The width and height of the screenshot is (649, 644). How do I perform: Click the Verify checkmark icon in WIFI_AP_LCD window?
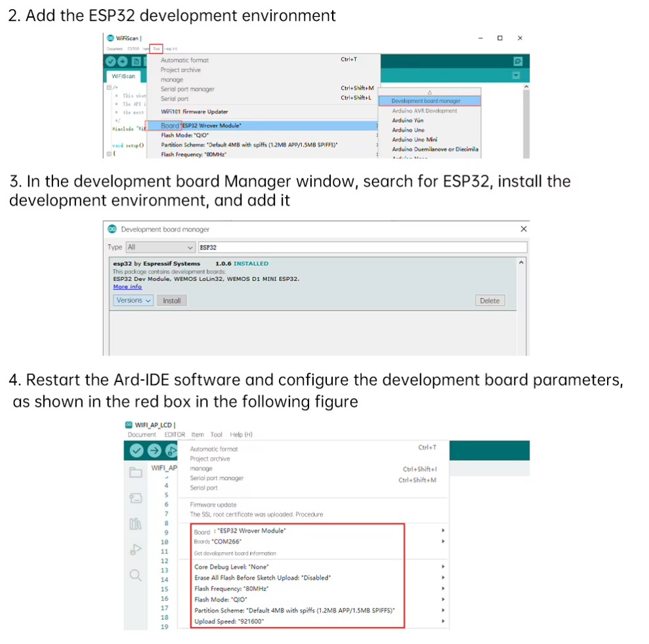pos(136,450)
